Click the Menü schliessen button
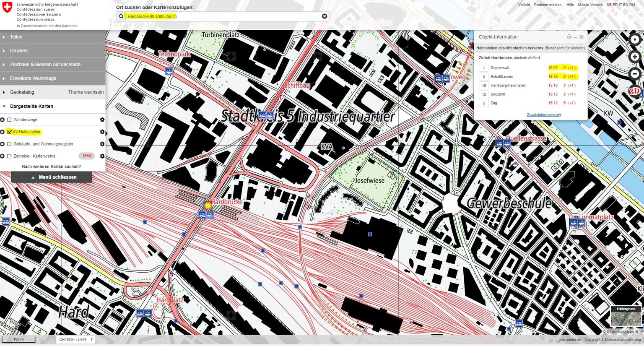Viewport: 644px width, 346px height. pos(52,177)
